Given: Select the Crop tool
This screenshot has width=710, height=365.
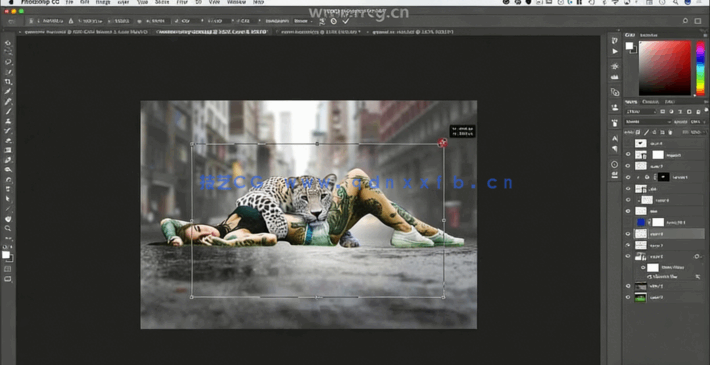Looking at the screenshot, I should coord(8,82).
